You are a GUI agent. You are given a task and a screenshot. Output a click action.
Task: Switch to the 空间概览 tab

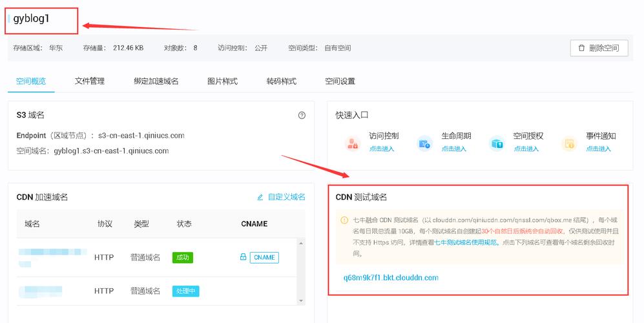point(31,81)
